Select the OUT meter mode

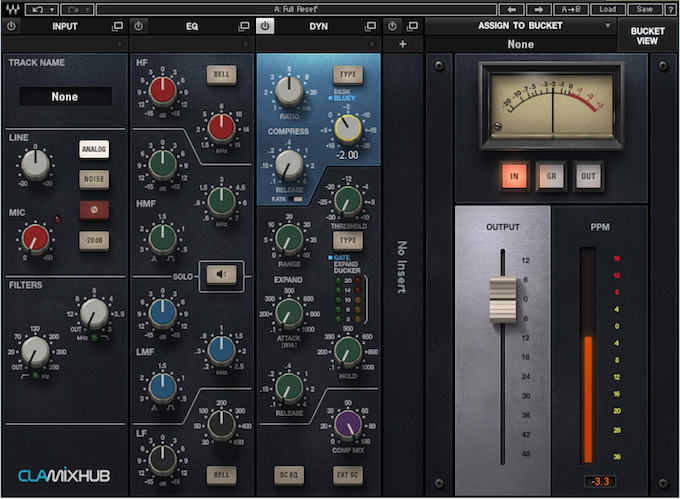coord(588,176)
